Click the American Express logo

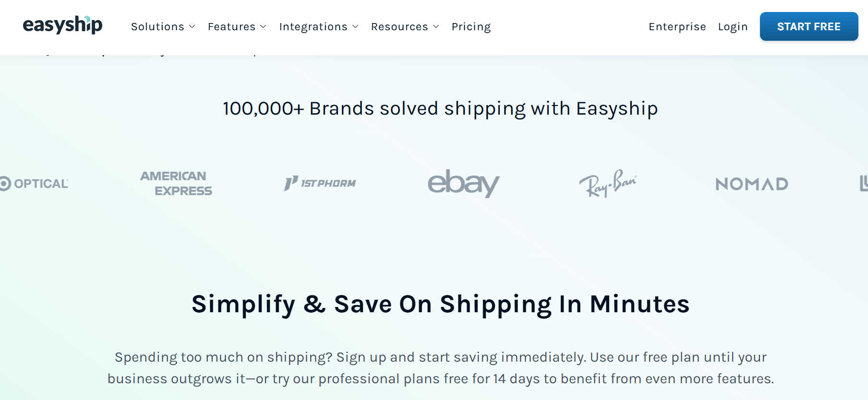(176, 183)
